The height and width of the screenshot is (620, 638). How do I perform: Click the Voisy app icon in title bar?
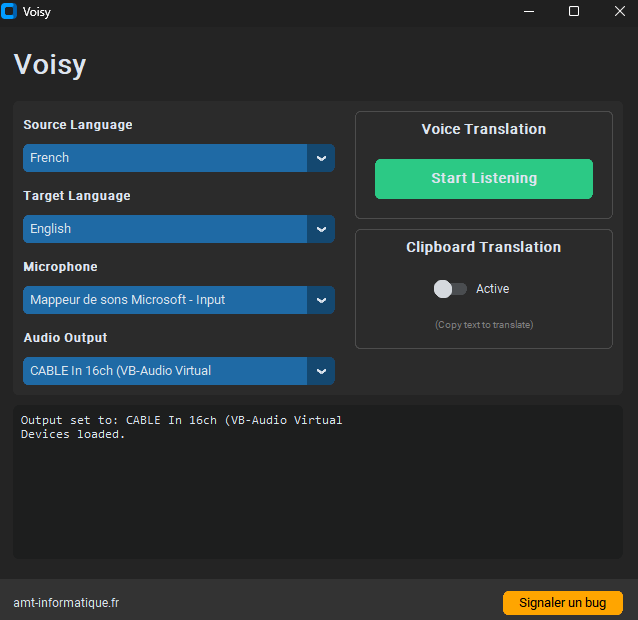coord(9,11)
